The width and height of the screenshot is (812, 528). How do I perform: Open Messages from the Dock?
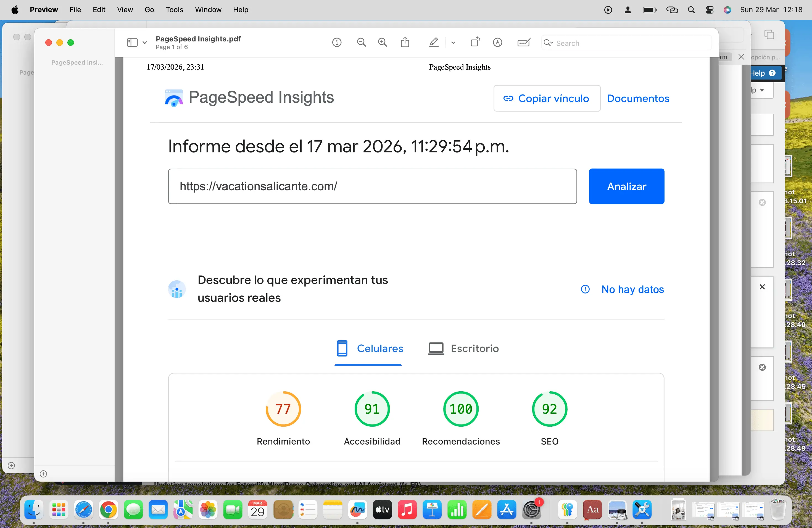133,509
